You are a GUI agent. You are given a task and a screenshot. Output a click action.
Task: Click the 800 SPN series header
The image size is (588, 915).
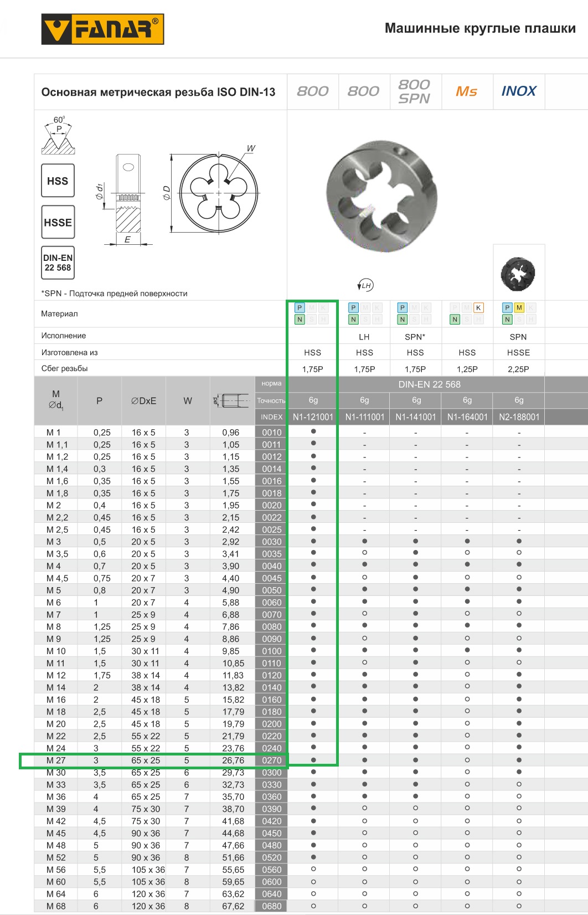(414, 91)
